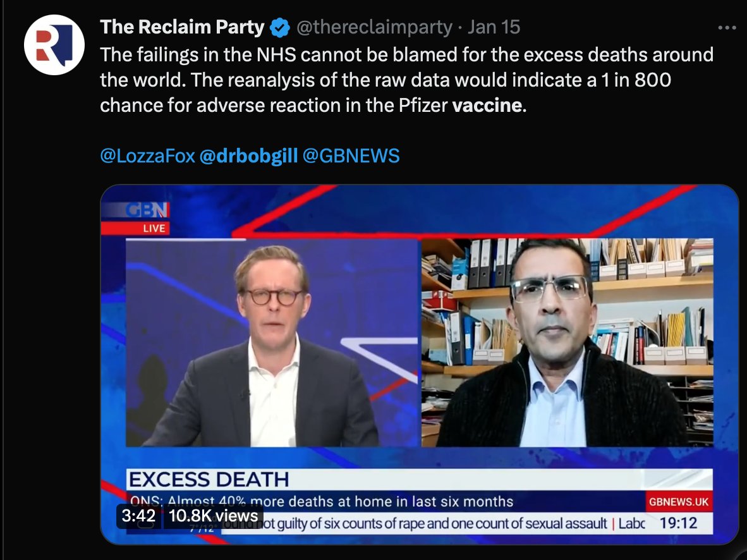This screenshot has height=560, width=747.
Task: Click the 3:42 video duration label
Action: 138,516
